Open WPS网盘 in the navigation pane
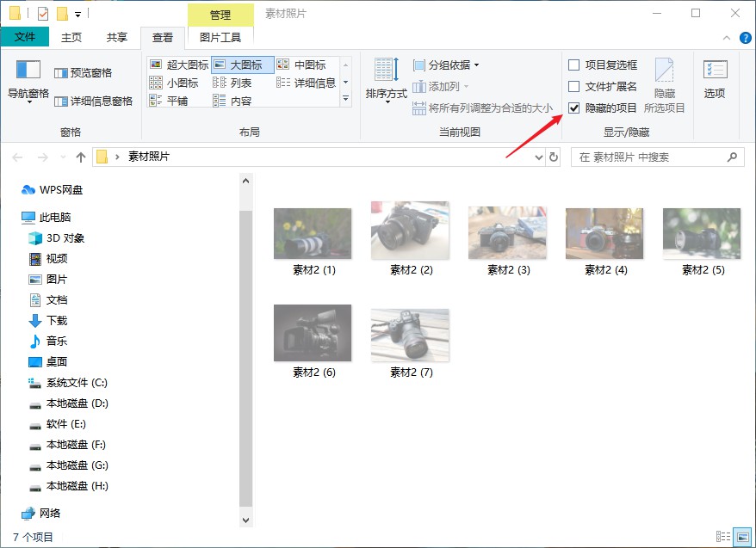The width and height of the screenshot is (756, 548). (x=52, y=190)
